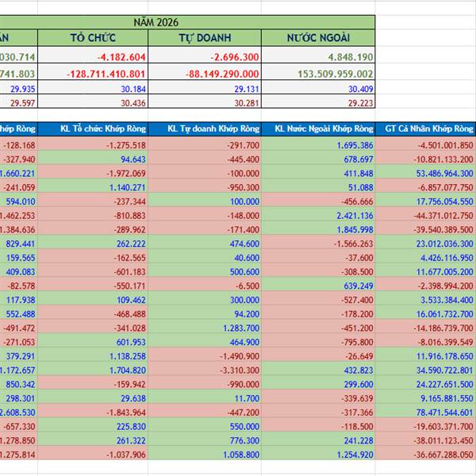This screenshot has width=476, height=476.
Task: Select cell 1.140.271
Action: (93, 186)
